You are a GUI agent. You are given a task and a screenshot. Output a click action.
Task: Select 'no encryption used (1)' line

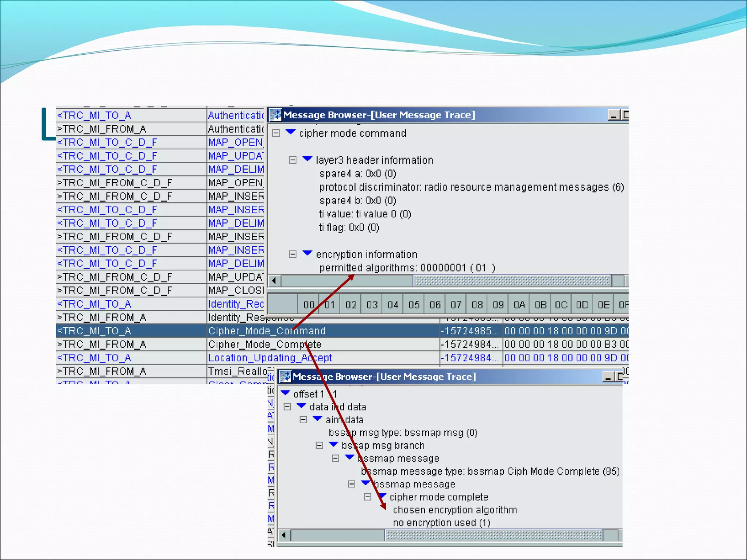pos(442,523)
